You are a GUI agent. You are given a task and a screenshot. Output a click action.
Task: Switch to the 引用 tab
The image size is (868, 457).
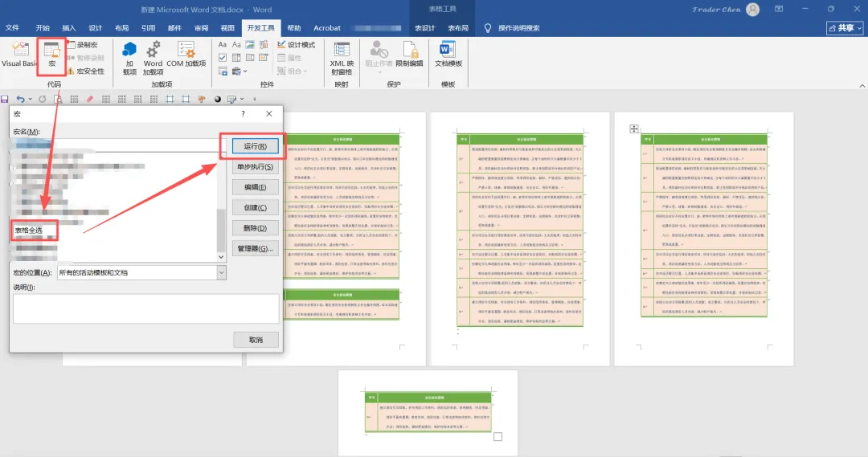(148, 27)
